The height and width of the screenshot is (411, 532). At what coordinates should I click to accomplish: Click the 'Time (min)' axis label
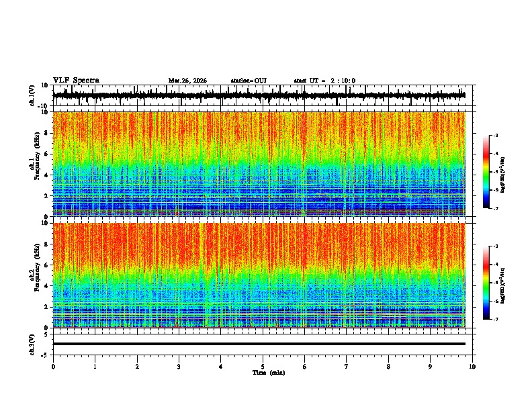pos(269,373)
